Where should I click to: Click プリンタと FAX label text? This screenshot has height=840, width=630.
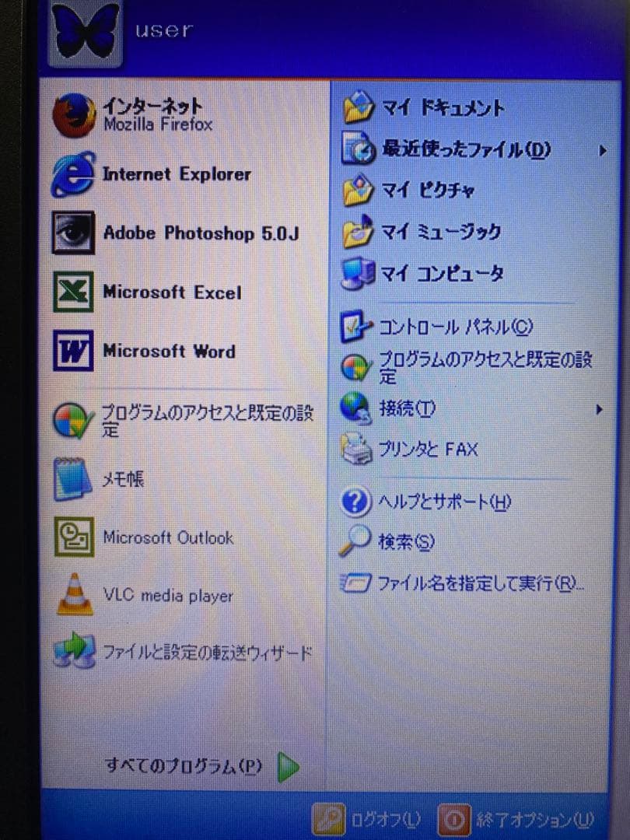click(428, 449)
